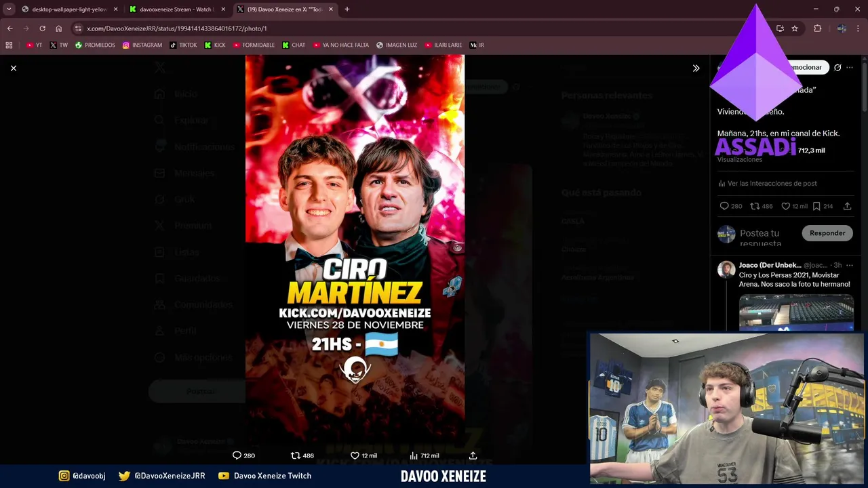Click the x.com address bar URL
Image resolution: width=868 pixels, height=488 pixels.
point(177,28)
